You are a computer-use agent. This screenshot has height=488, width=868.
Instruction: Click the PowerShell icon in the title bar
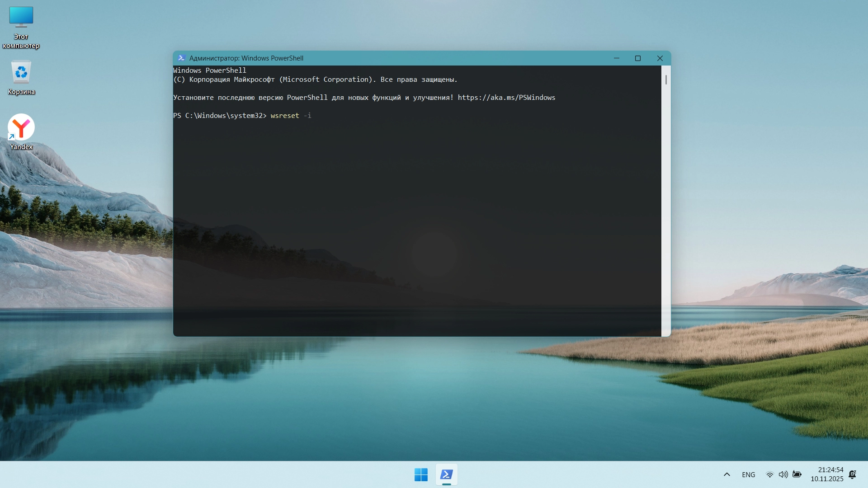click(181, 58)
